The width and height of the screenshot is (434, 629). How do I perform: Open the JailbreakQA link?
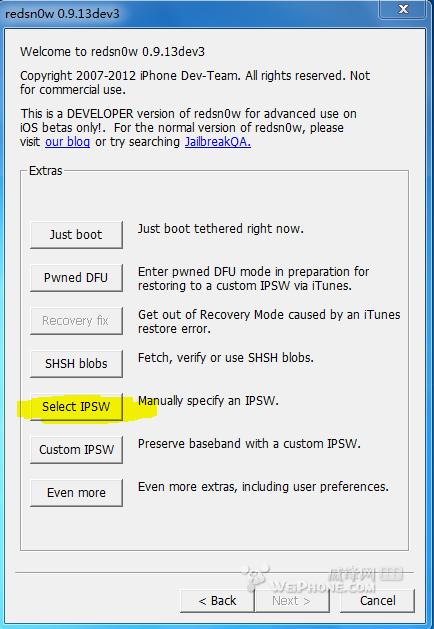218,142
